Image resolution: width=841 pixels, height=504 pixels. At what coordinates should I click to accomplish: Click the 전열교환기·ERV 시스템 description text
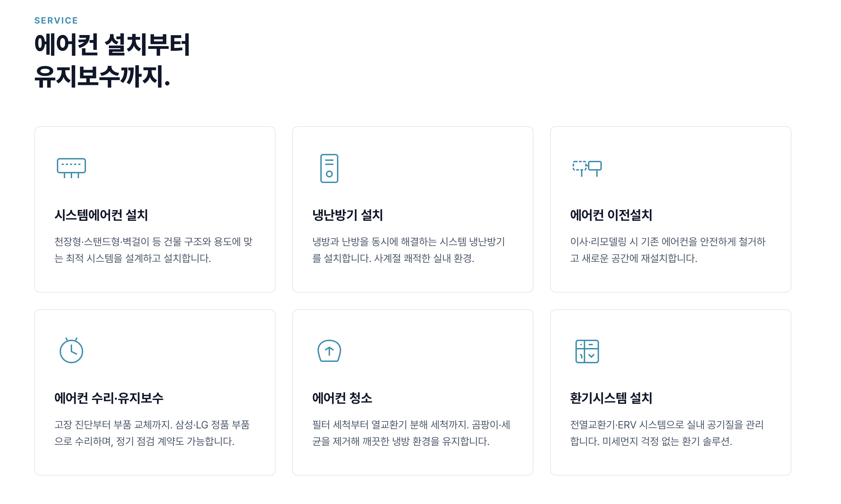[667, 433]
